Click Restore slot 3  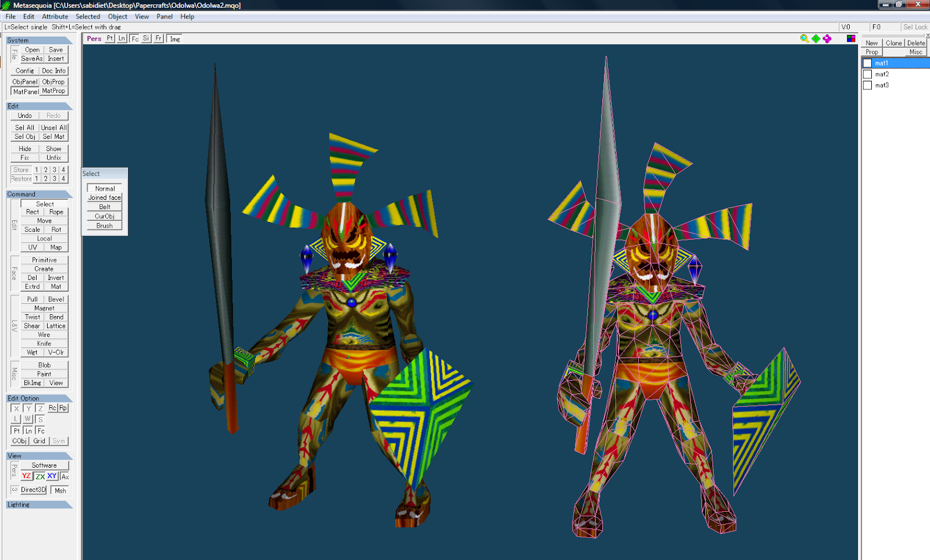tap(55, 179)
